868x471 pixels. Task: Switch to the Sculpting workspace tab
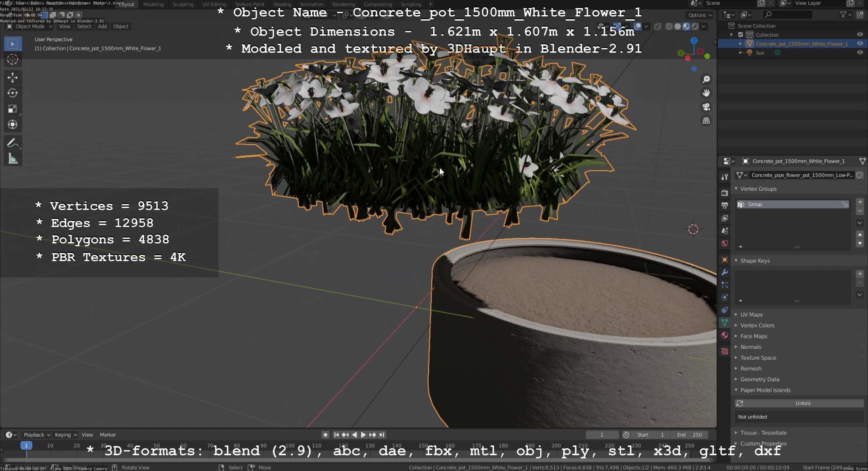(x=183, y=4)
